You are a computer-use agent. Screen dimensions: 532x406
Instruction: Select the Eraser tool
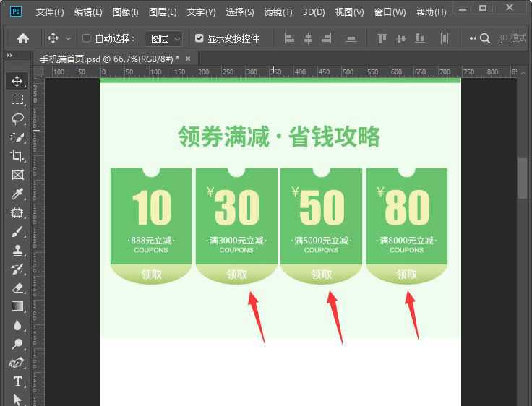click(x=17, y=288)
